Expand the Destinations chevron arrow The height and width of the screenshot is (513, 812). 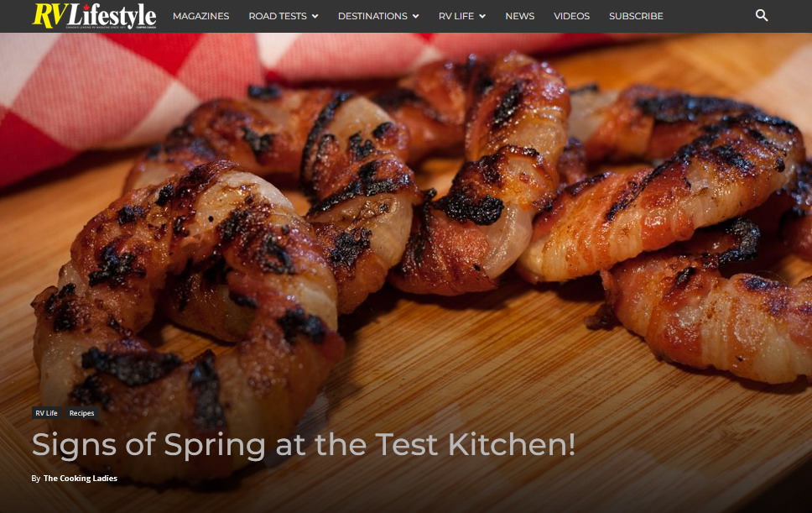pyautogui.click(x=415, y=16)
